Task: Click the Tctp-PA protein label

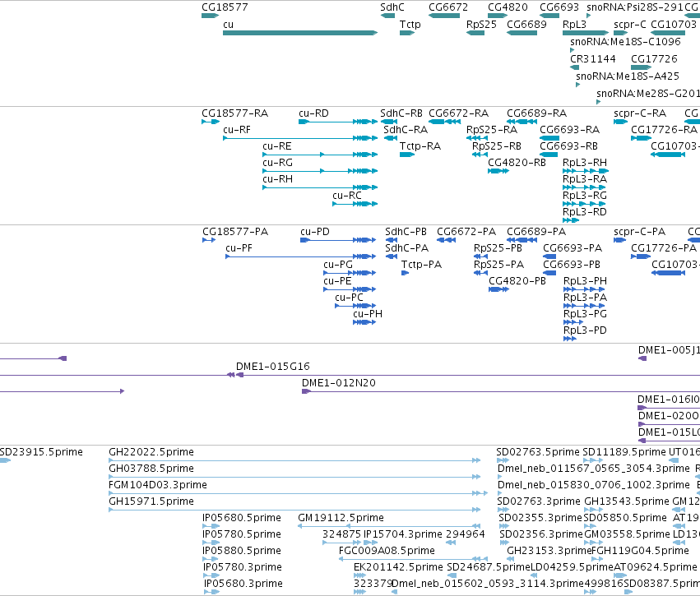Action: pyautogui.click(x=421, y=265)
